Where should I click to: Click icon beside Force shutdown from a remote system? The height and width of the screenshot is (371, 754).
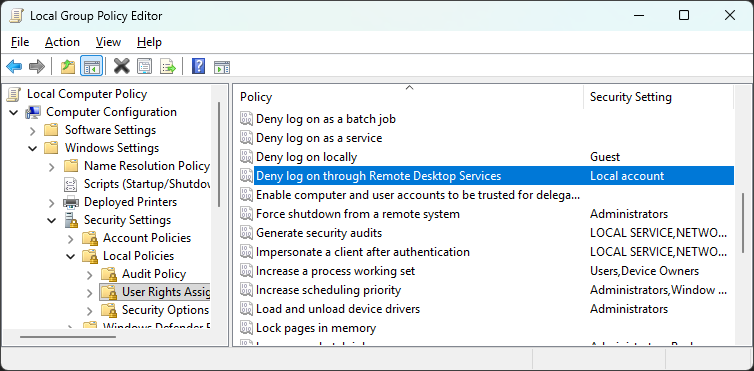[246, 214]
